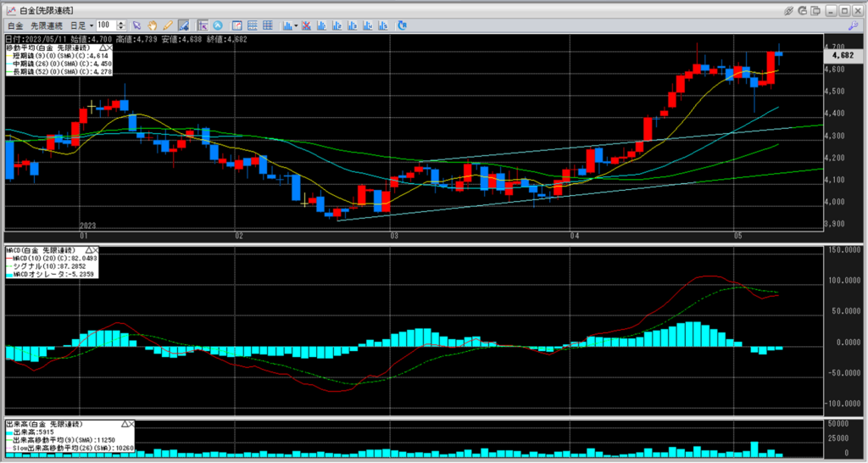Activate the hand pan tool
Screen dimensions: 868x463
coord(152,25)
